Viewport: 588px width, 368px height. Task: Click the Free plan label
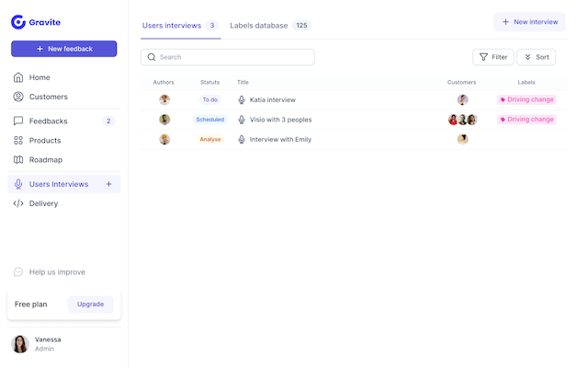pyautogui.click(x=30, y=305)
